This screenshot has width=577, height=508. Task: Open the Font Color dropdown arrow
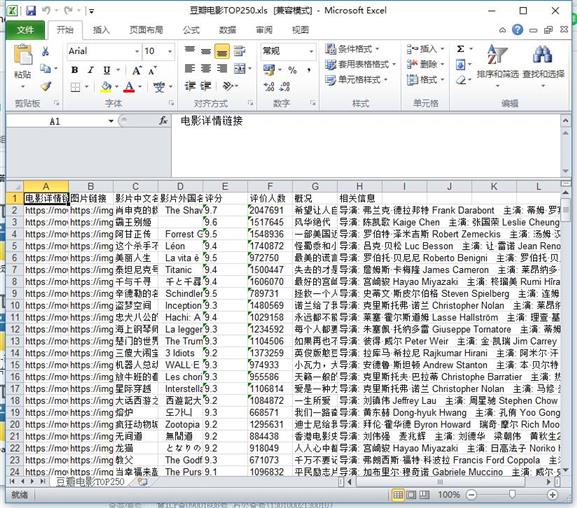point(140,87)
